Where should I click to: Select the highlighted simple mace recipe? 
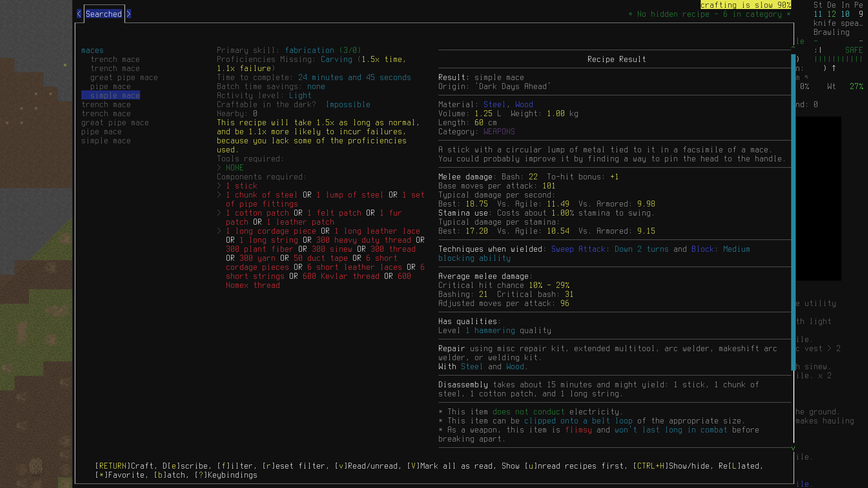(x=114, y=95)
